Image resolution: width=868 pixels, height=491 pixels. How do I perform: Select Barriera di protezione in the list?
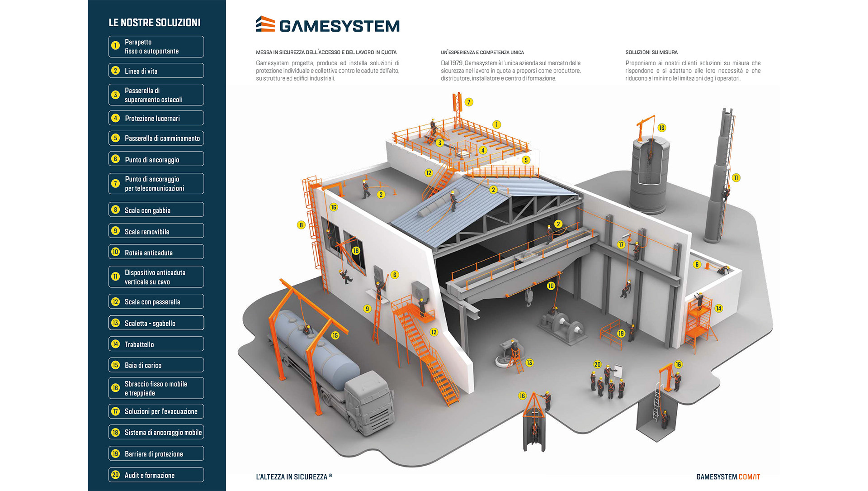pos(156,453)
